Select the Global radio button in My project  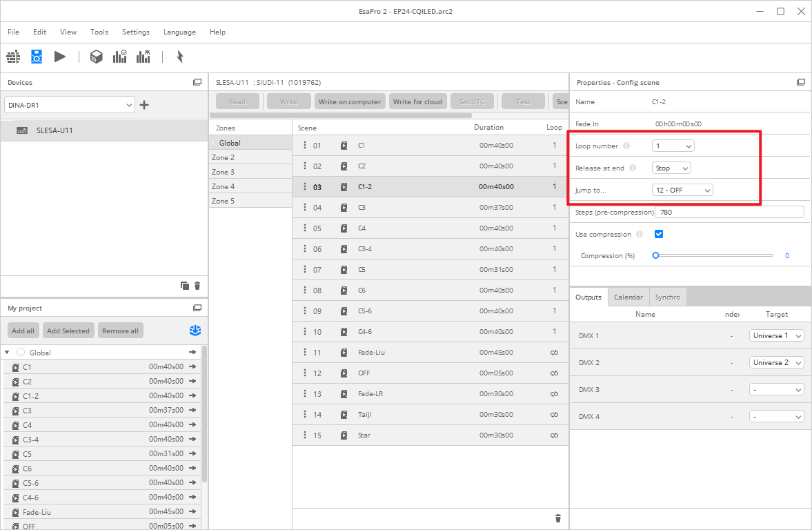point(21,353)
